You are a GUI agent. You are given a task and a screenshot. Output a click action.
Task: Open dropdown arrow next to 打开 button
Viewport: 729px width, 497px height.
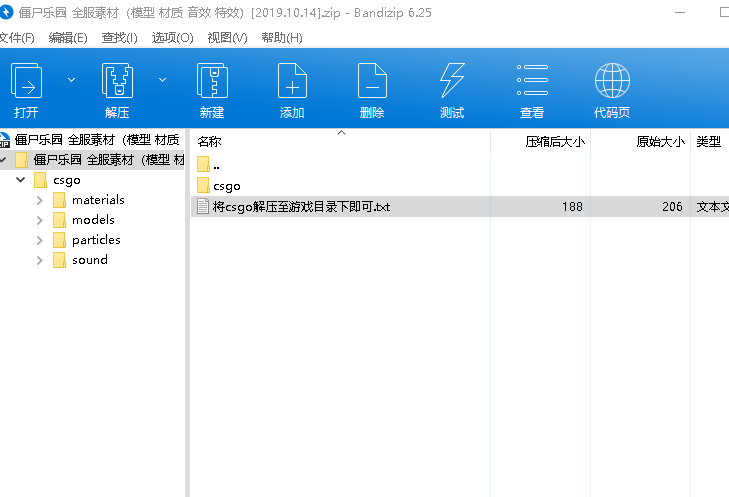71,79
